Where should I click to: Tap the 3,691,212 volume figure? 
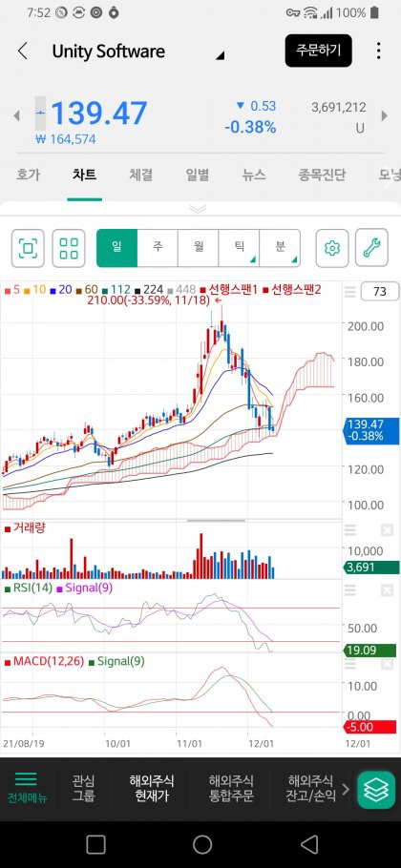click(338, 107)
